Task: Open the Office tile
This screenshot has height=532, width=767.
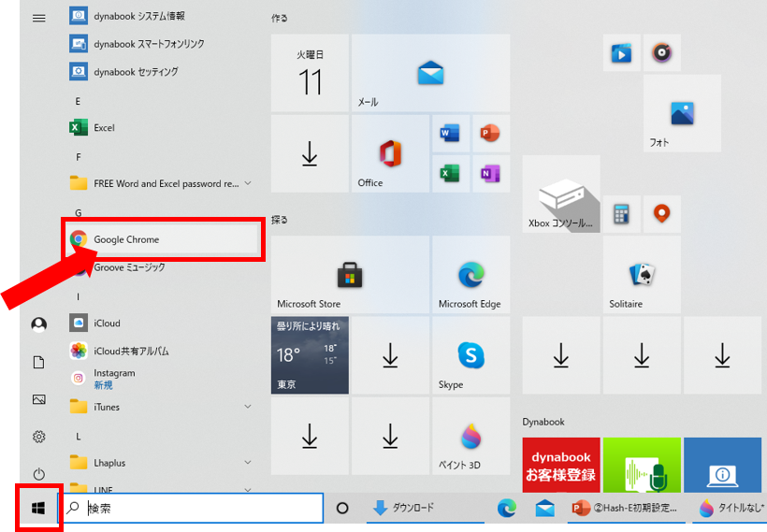Action: click(390, 153)
